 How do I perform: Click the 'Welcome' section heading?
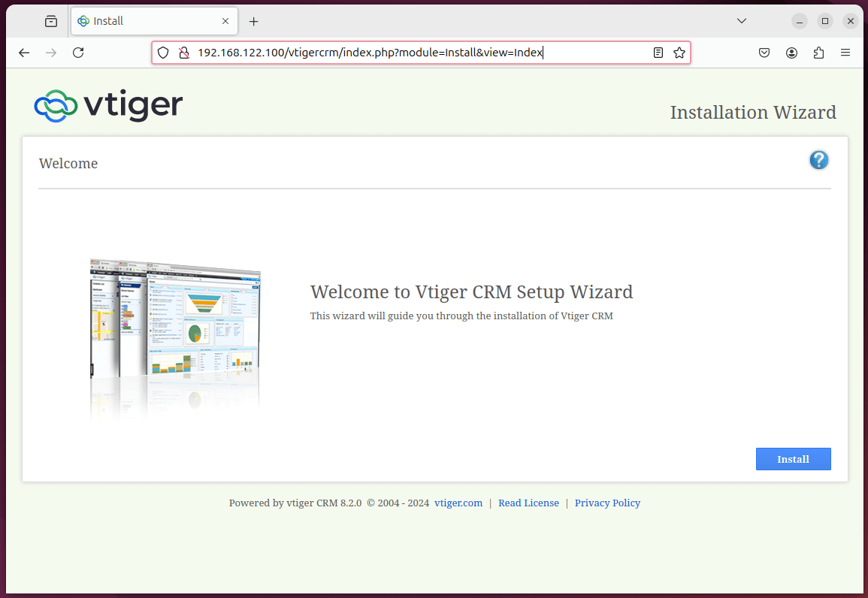point(68,163)
